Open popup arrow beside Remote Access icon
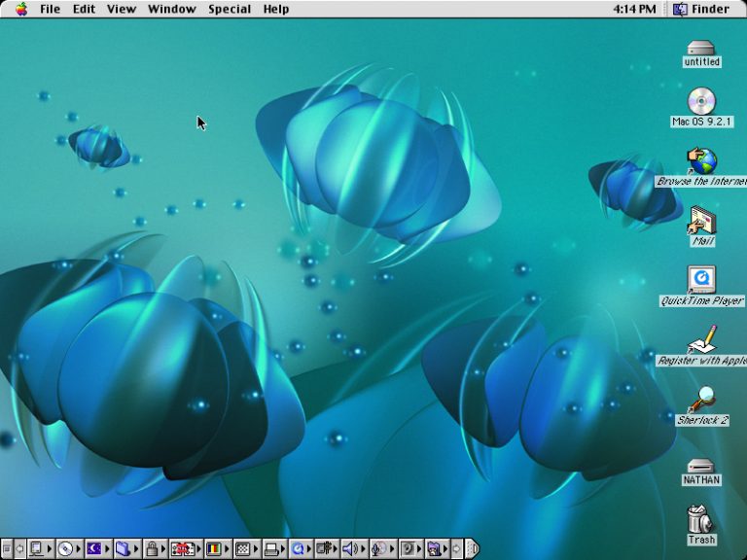The height and width of the screenshot is (560, 747). point(336,548)
